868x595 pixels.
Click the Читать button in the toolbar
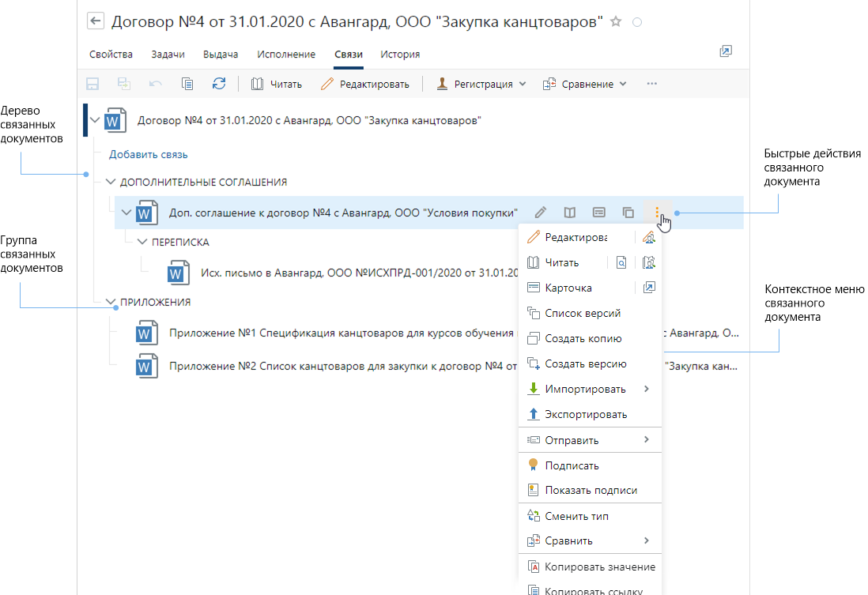[x=277, y=84]
